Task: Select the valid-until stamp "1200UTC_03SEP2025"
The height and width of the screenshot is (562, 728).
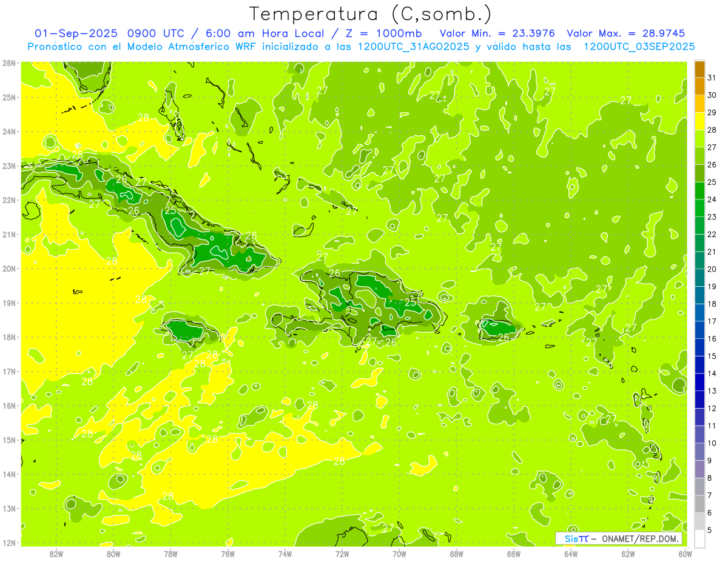Action: pyautogui.click(x=639, y=47)
